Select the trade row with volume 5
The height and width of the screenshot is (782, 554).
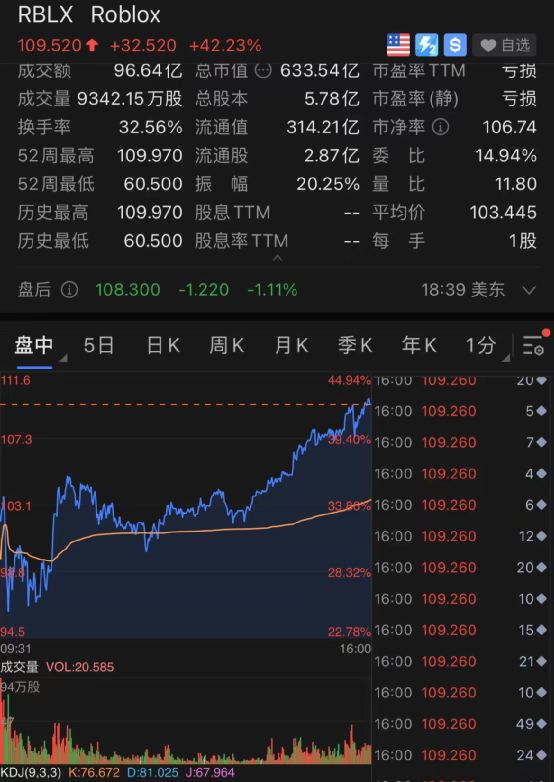(463, 411)
